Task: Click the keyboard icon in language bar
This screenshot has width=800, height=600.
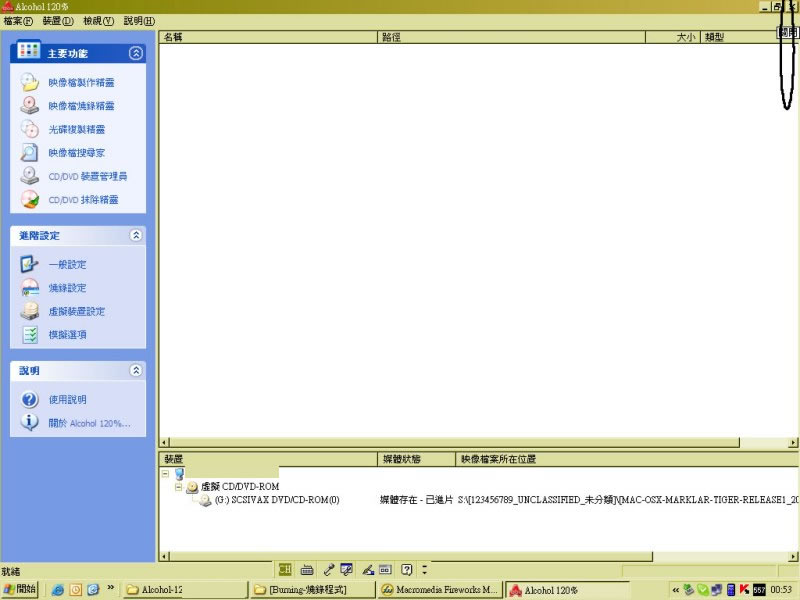Action: 307,570
